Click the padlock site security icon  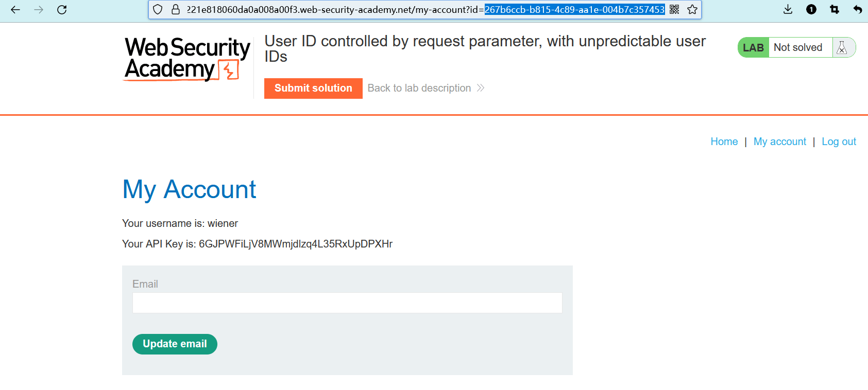[176, 10]
